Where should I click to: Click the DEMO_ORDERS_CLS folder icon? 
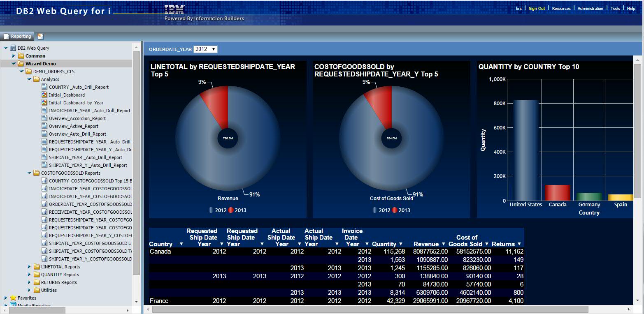(29, 72)
